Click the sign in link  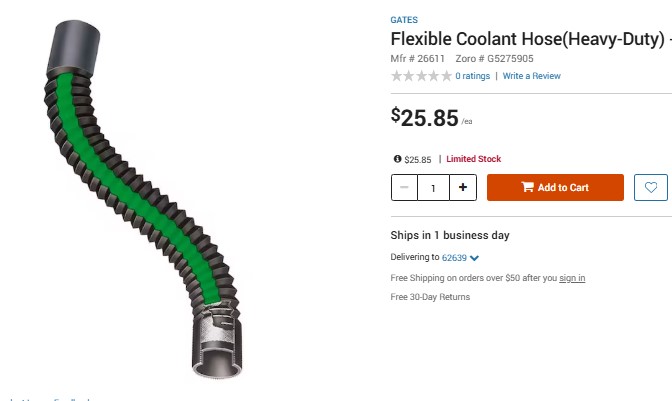(572, 278)
